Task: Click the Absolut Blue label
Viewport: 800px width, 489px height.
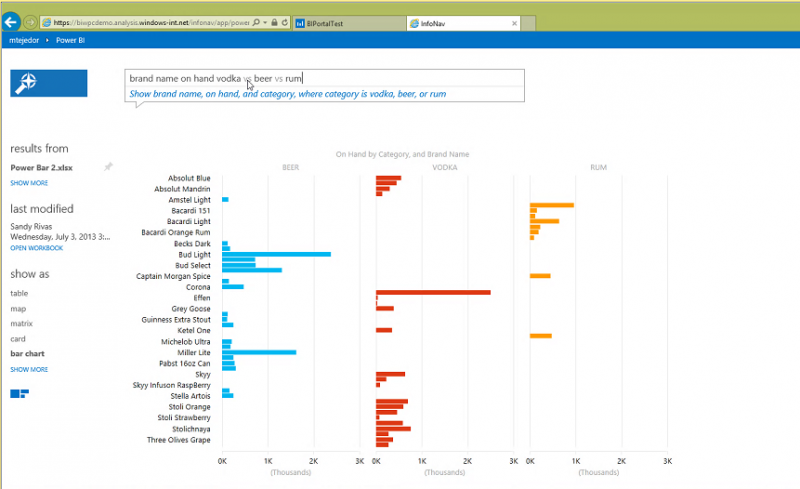Action: (x=189, y=178)
